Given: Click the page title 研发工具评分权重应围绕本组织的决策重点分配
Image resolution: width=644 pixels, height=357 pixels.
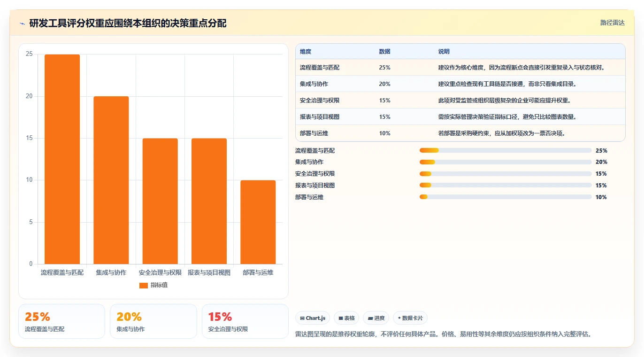Looking at the screenshot, I should [x=128, y=23].
